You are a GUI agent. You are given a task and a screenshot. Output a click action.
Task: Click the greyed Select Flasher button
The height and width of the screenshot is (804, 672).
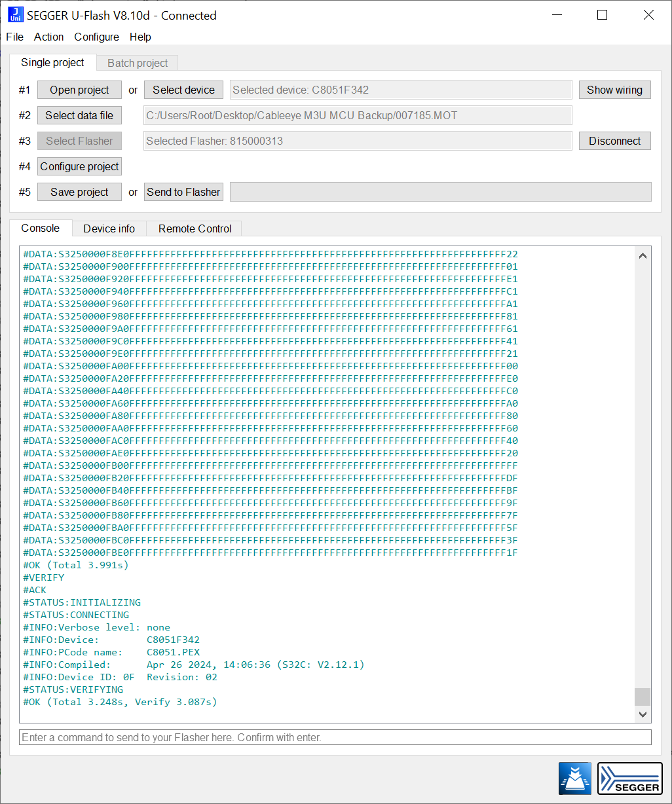pyautogui.click(x=79, y=141)
